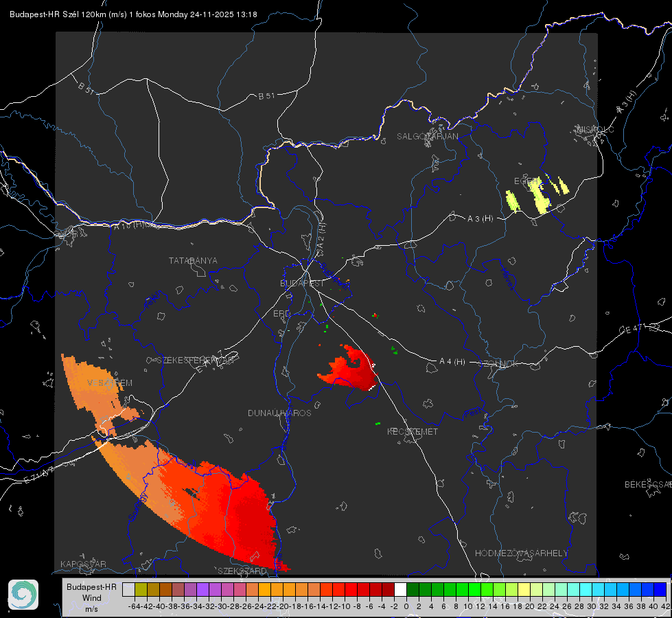Click the 'Budapest-HR Wind m/s' legend label
Screen dimensions: 672x618
click(x=91, y=598)
